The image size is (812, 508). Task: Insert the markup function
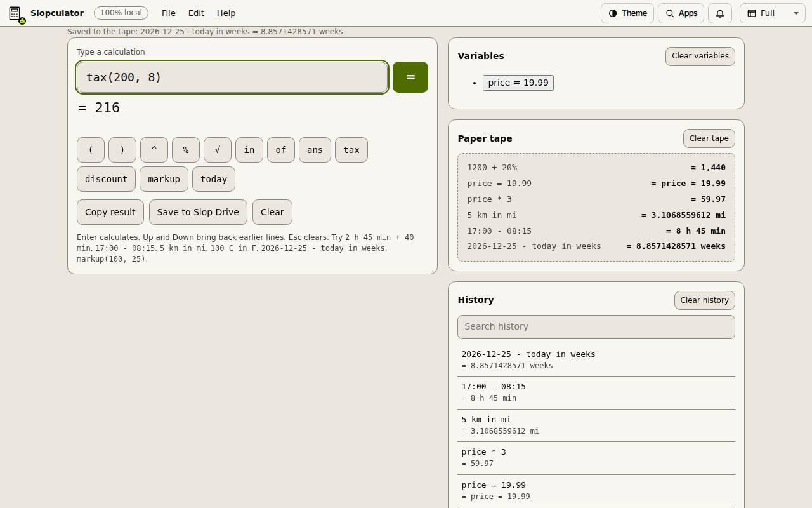pyautogui.click(x=164, y=179)
